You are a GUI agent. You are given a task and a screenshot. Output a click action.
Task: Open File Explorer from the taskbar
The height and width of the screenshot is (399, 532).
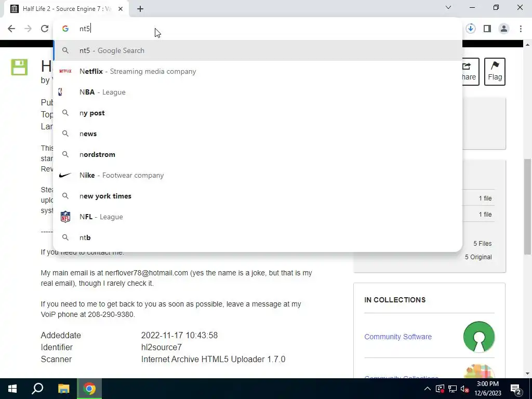tap(63, 389)
